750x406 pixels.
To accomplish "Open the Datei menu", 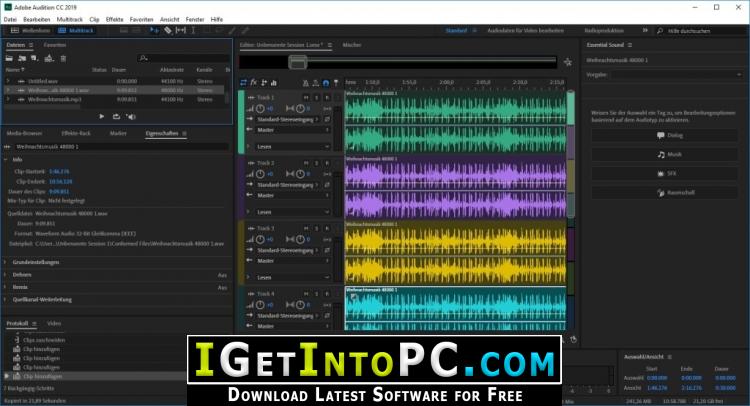I will [x=10, y=20].
